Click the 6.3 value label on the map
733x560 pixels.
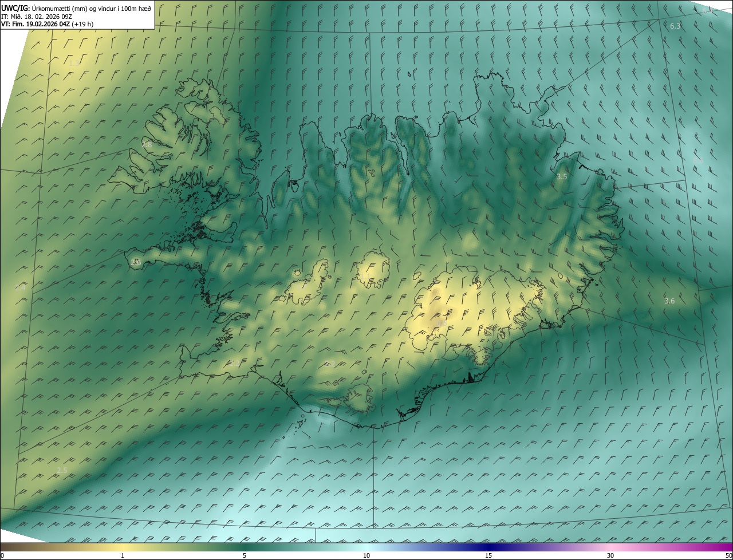[675, 26]
